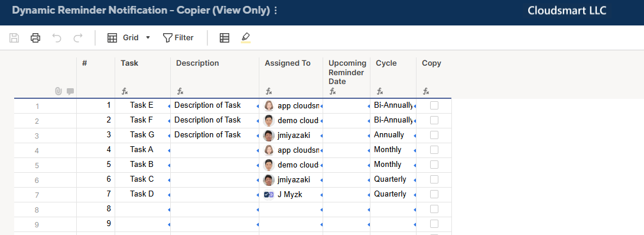
Task: Select the Cycle column header
Action: tap(393, 78)
